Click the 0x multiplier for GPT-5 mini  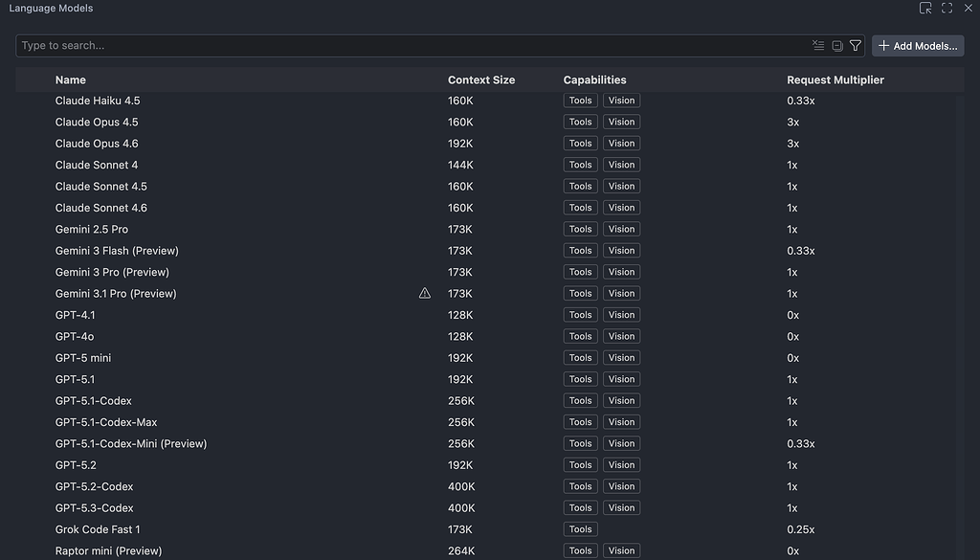coord(792,357)
